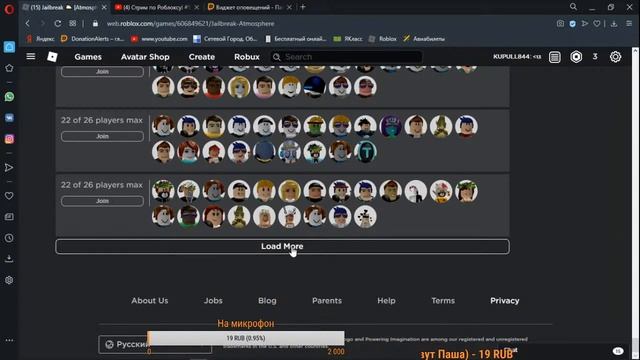Open the DonationAlerts bookmark
Viewport: 640px width, 360px height.
pyautogui.click(x=92, y=39)
